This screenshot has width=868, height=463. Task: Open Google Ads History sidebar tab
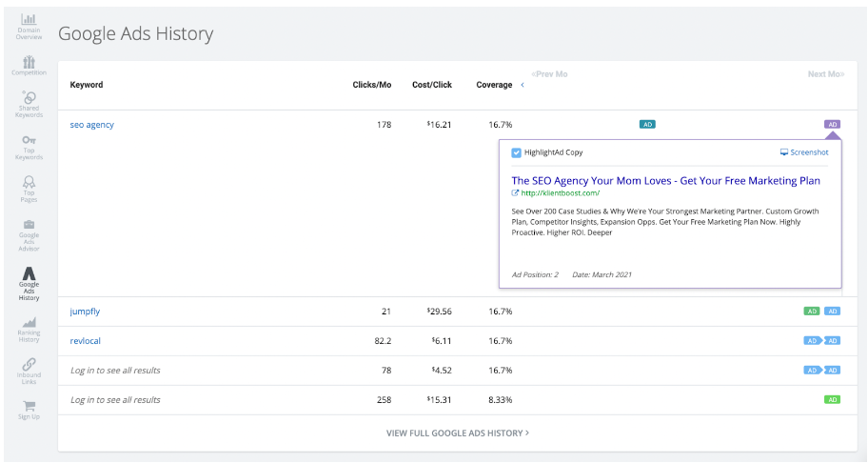pos(29,280)
